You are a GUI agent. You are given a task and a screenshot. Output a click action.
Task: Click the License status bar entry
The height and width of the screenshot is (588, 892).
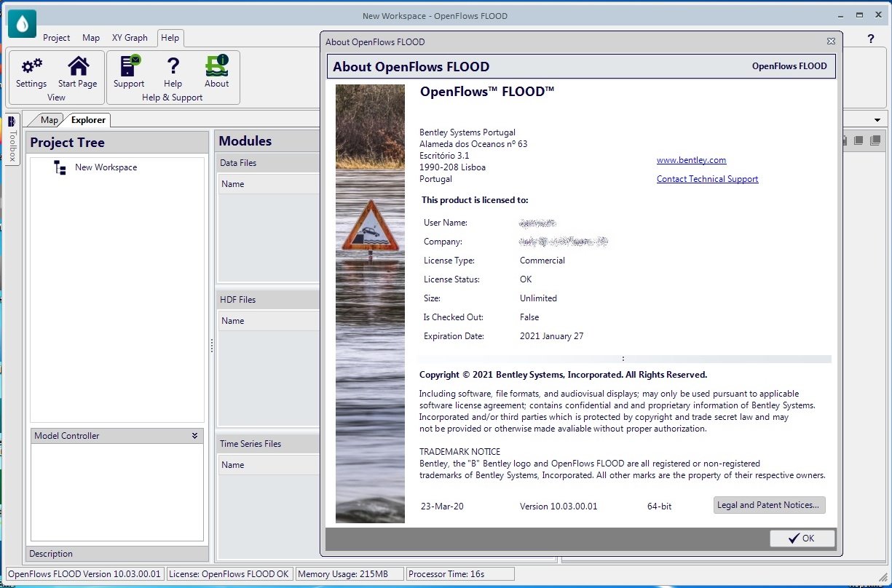(x=229, y=574)
